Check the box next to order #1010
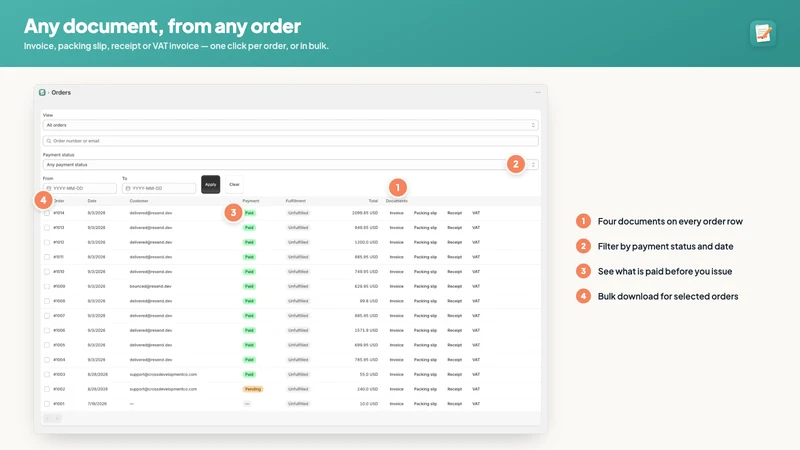Image resolution: width=800 pixels, height=450 pixels. [47, 272]
